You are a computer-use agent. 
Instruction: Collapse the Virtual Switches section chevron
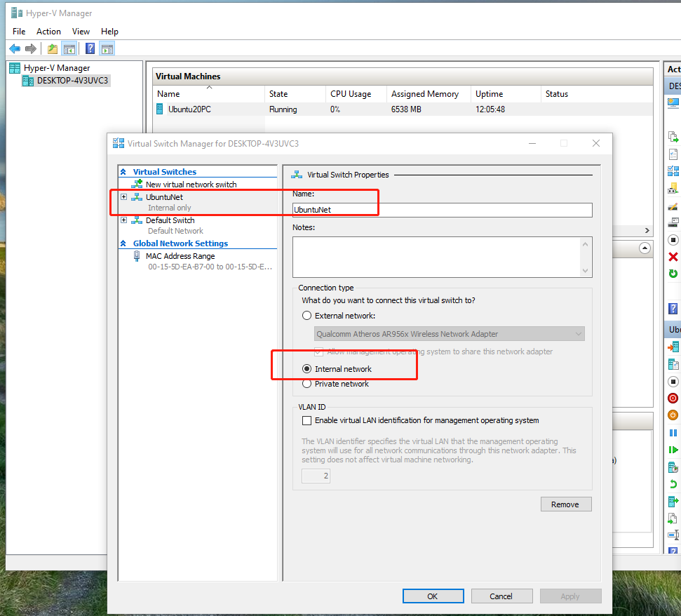(123, 172)
